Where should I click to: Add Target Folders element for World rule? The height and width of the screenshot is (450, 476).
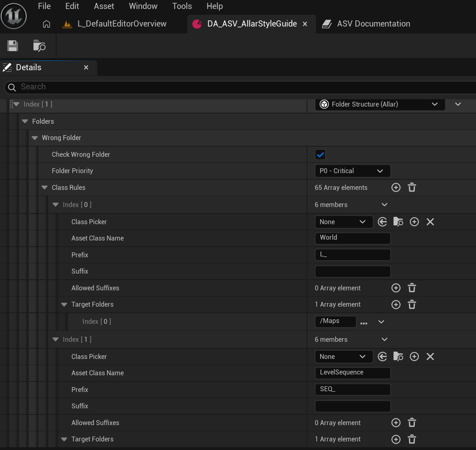click(396, 305)
